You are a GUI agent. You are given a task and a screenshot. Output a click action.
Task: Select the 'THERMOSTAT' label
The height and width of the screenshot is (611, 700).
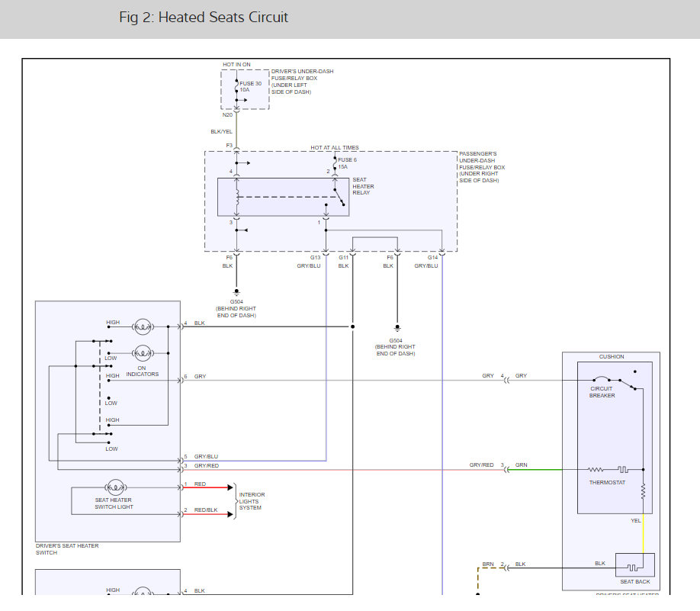pyautogui.click(x=607, y=482)
